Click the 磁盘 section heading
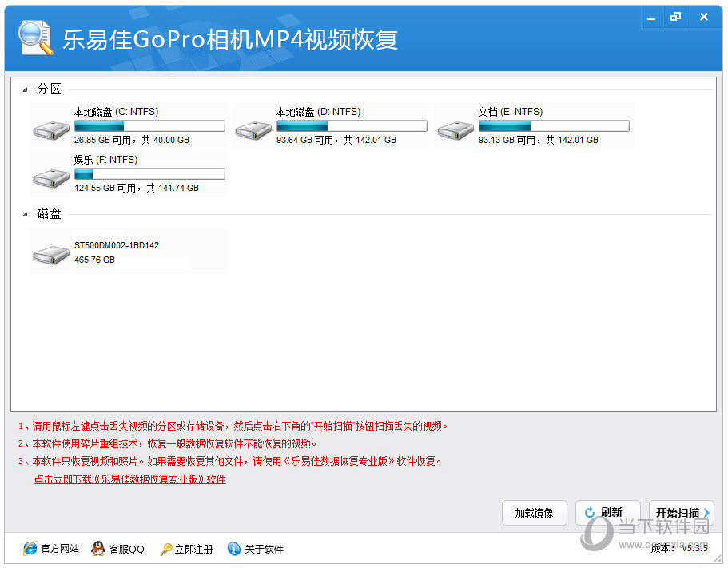 tap(50, 214)
